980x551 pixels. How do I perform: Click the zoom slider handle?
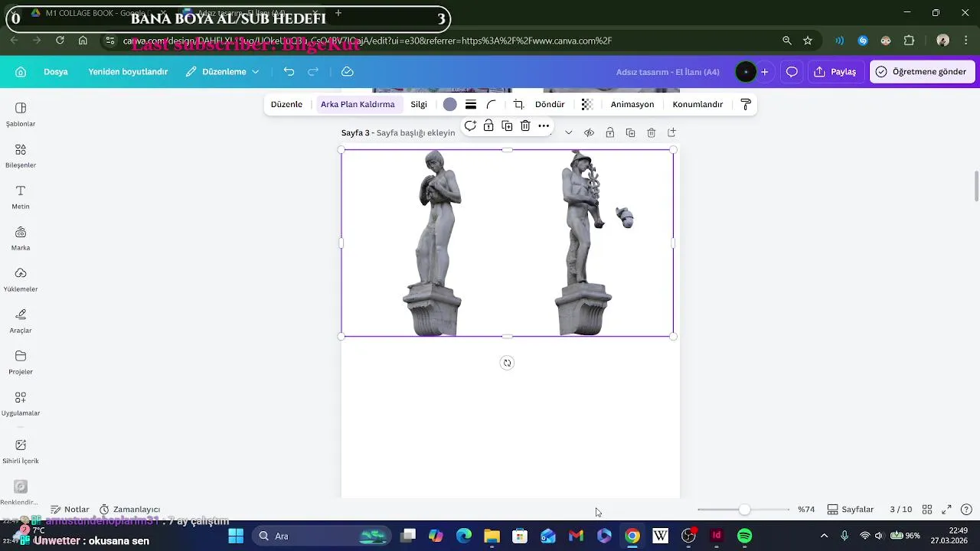click(x=744, y=509)
